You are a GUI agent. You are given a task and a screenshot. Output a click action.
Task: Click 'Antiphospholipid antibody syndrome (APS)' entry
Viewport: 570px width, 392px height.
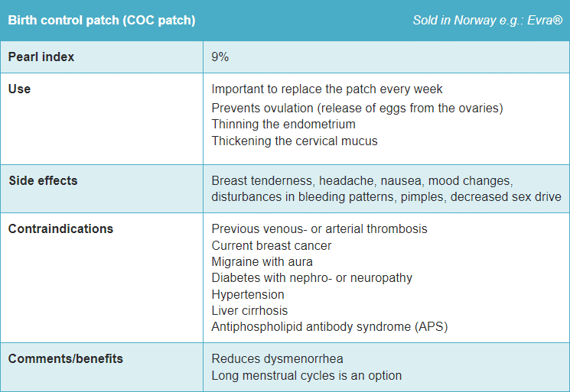(329, 326)
